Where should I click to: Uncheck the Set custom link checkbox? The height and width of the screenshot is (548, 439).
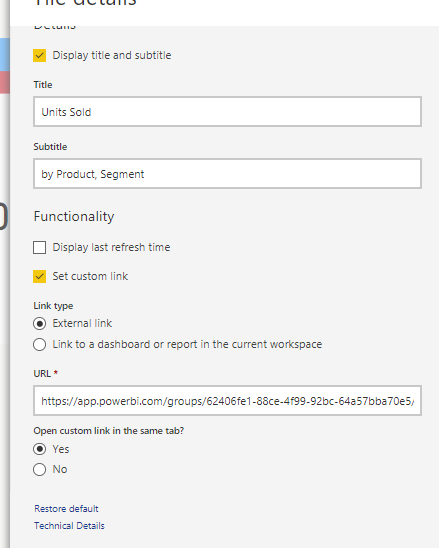[39, 276]
